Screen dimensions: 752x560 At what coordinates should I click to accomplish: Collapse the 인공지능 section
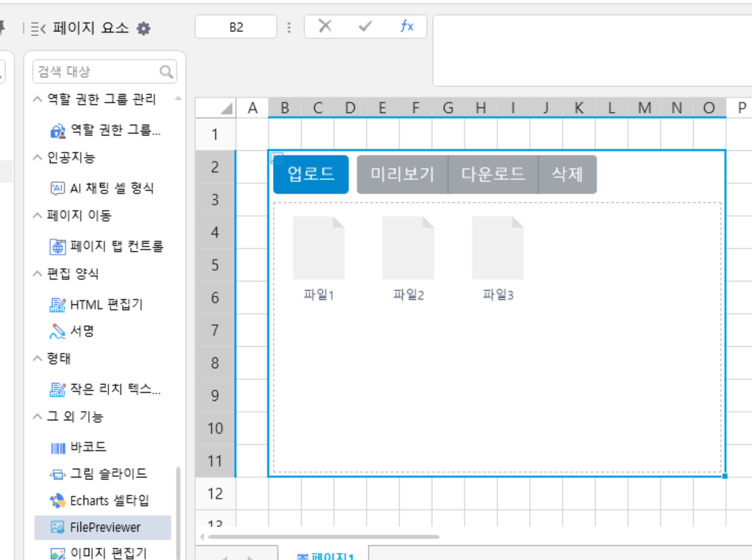tap(37, 157)
